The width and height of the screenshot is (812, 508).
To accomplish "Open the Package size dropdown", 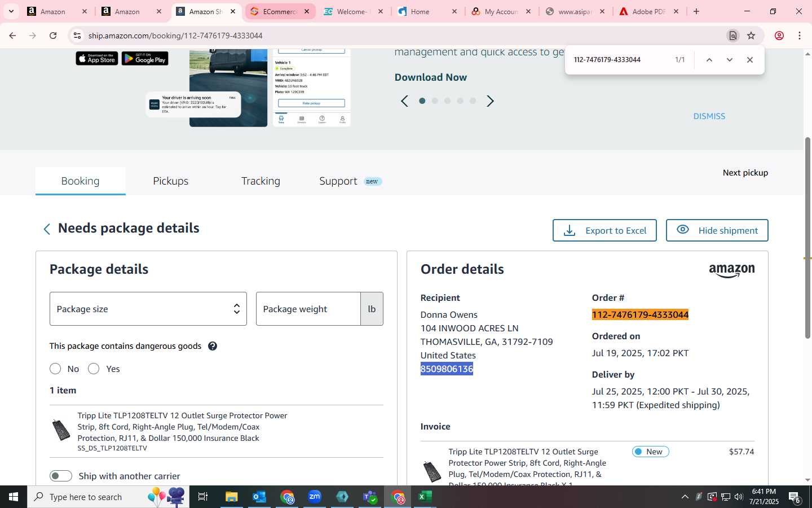I will (148, 309).
